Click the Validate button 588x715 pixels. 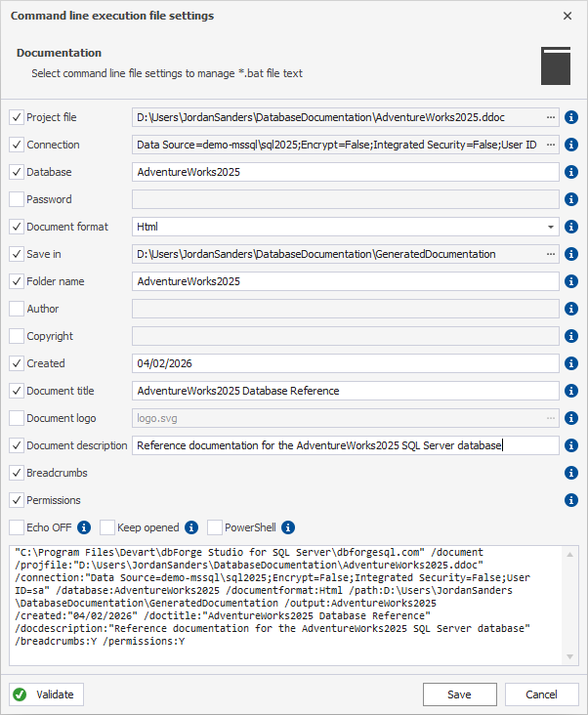pyautogui.click(x=47, y=694)
